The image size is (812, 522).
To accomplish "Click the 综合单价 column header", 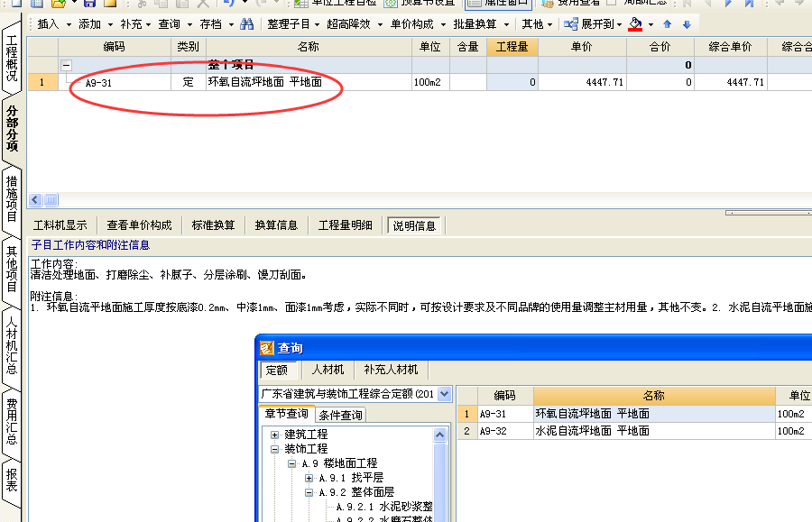I will [730, 47].
